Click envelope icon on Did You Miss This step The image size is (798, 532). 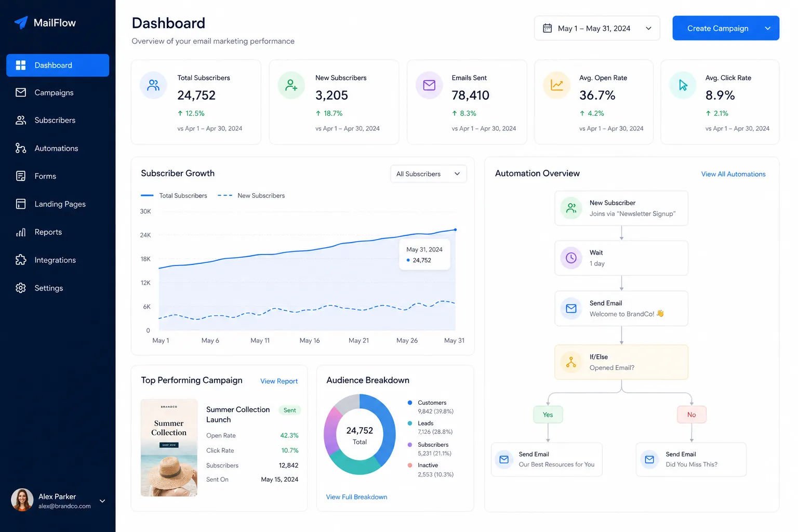tap(649, 459)
